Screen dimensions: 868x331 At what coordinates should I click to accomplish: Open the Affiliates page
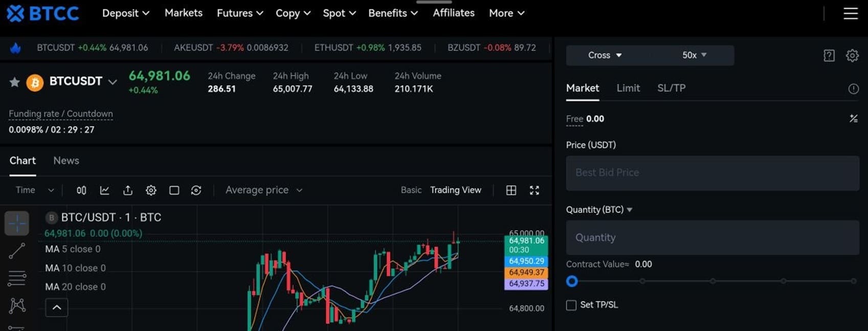(453, 13)
